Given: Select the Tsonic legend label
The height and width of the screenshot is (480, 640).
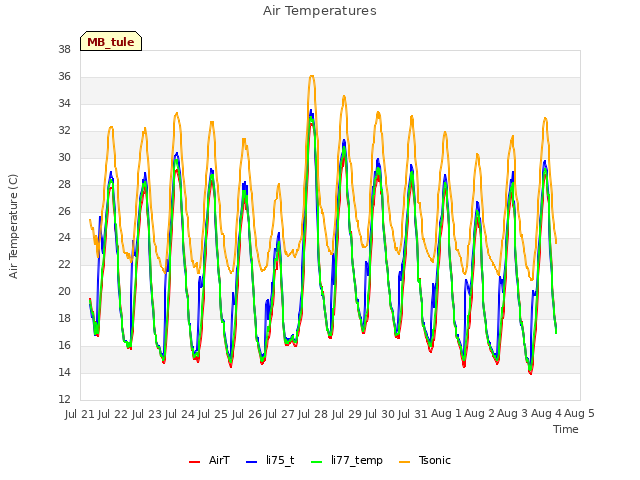Looking at the screenshot, I should (435, 460).
